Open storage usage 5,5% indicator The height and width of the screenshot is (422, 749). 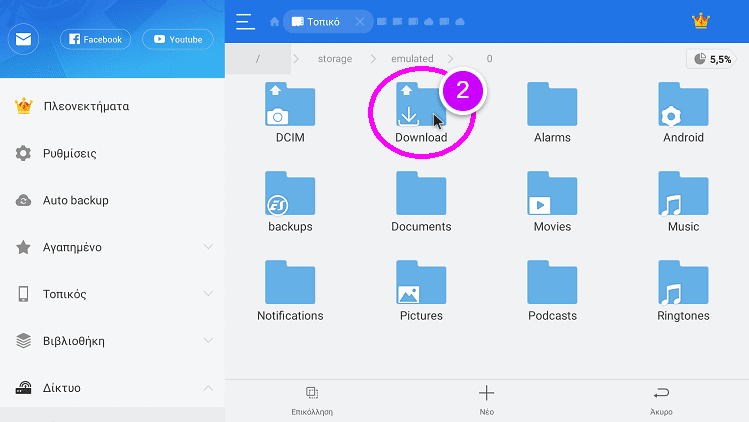(x=712, y=59)
